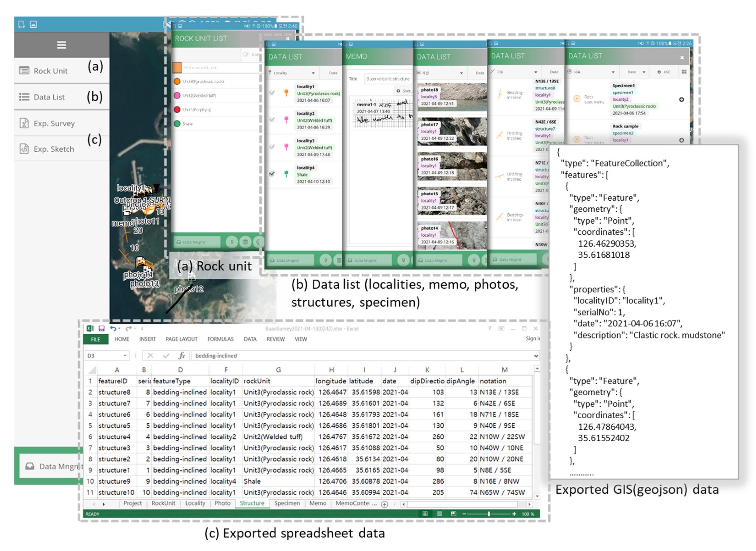Toggle the checkbox for locality4

(272, 174)
